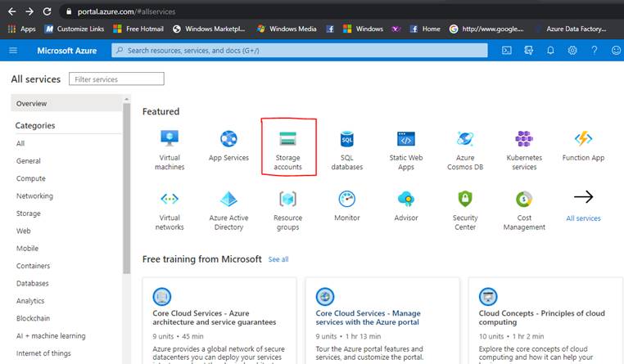Open Windows Media bookmark
The height and width of the screenshot is (364, 624).
(287, 29)
